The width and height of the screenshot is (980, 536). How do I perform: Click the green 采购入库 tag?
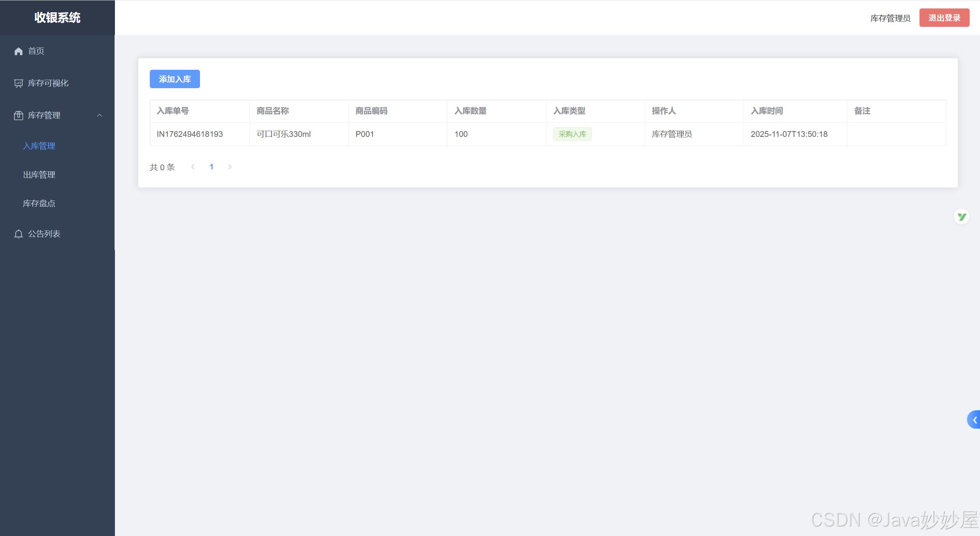coord(572,134)
